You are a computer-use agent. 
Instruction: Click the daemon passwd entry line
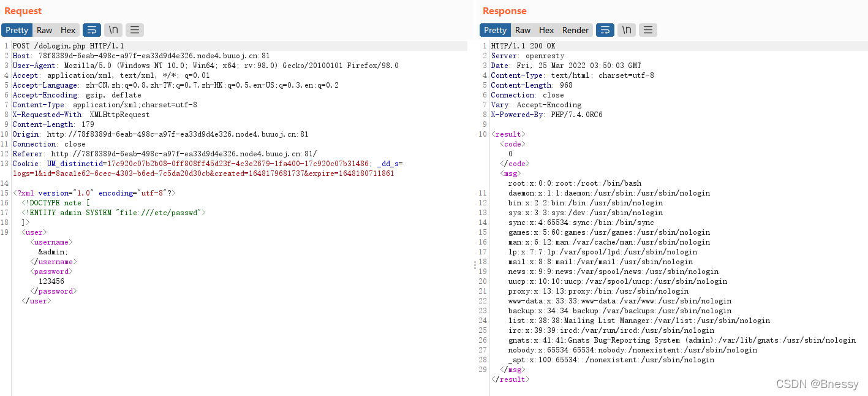609,193
